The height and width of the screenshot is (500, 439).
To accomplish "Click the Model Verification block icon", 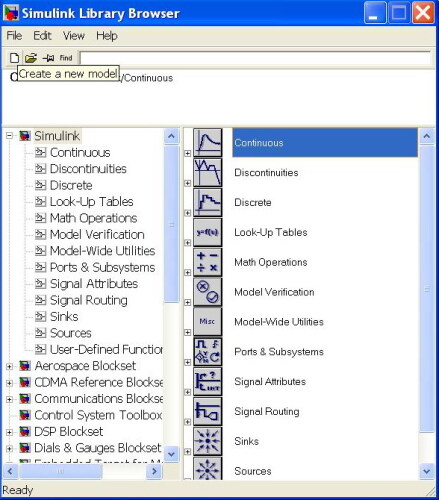I will click(x=207, y=292).
